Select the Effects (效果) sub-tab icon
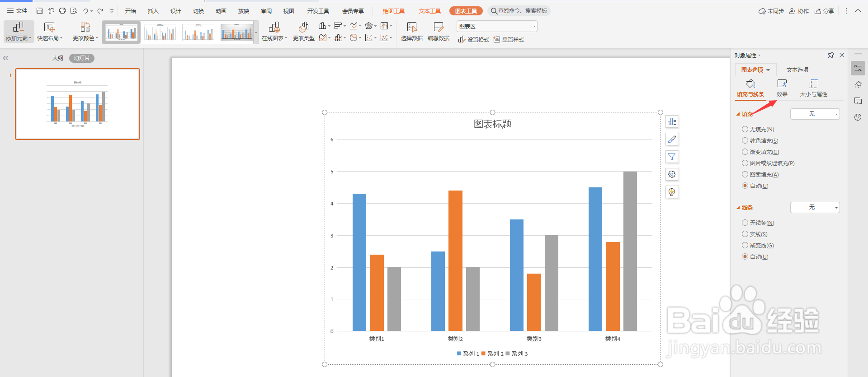This screenshot has height=377, width=868. [782, 84]
